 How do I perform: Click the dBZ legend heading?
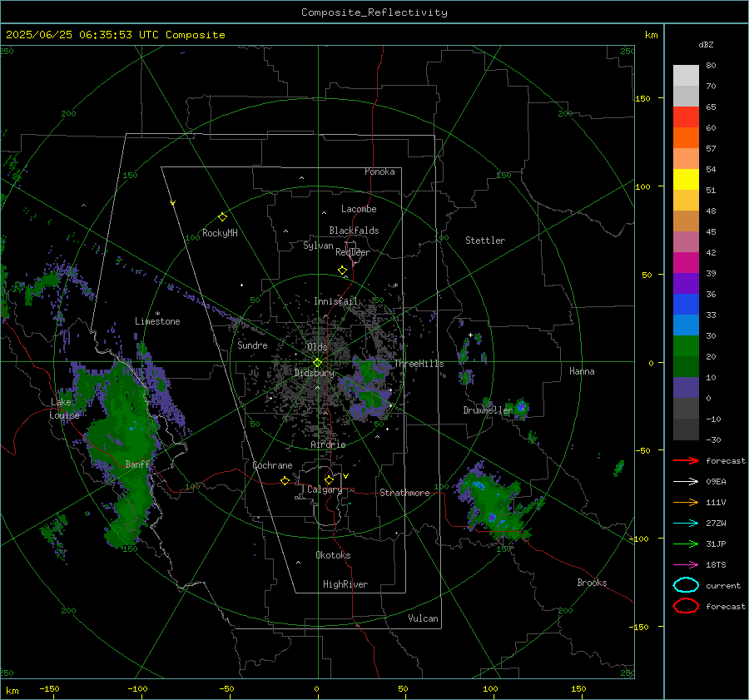pyautogui.click(x=706, y=44)
